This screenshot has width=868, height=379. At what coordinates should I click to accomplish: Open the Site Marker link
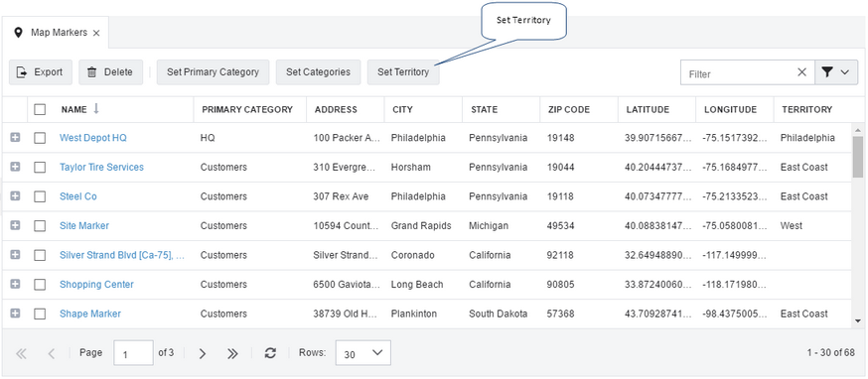(x=84, y=226)
